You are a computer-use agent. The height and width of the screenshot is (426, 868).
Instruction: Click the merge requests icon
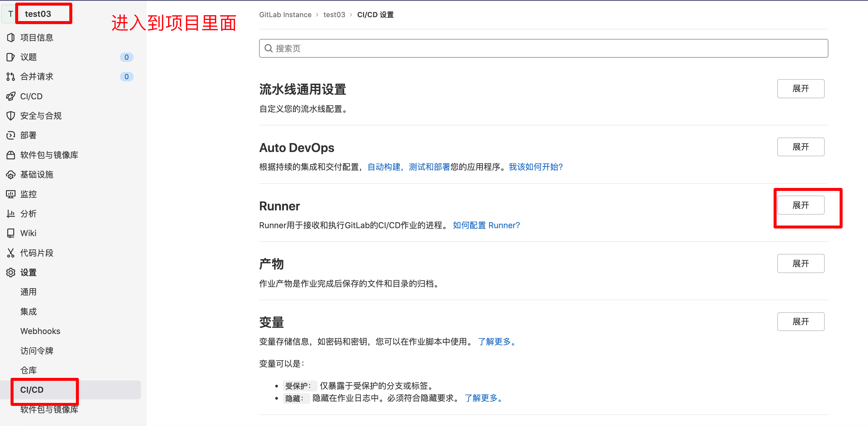(11, 76)
